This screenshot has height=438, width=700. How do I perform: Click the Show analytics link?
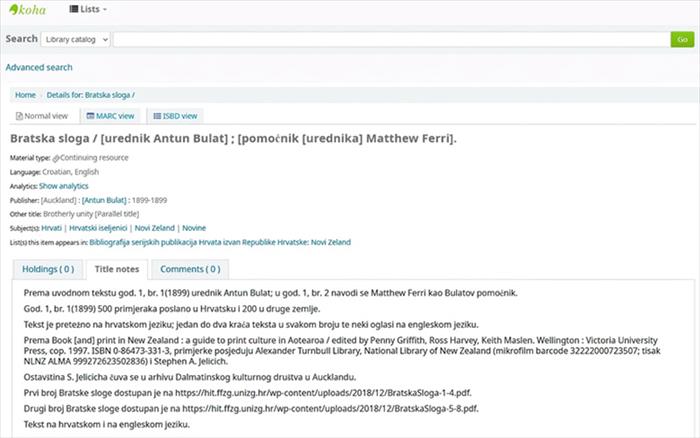(x=64, y=186)
